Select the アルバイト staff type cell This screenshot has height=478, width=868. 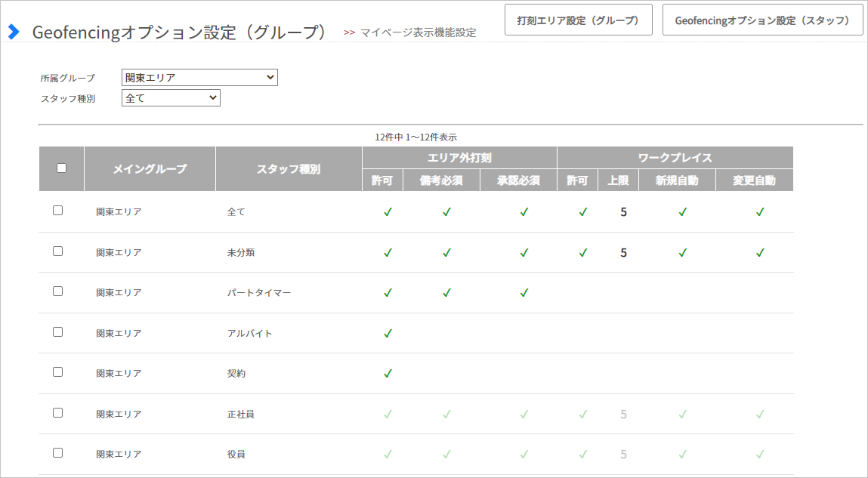tap(249, 334)
